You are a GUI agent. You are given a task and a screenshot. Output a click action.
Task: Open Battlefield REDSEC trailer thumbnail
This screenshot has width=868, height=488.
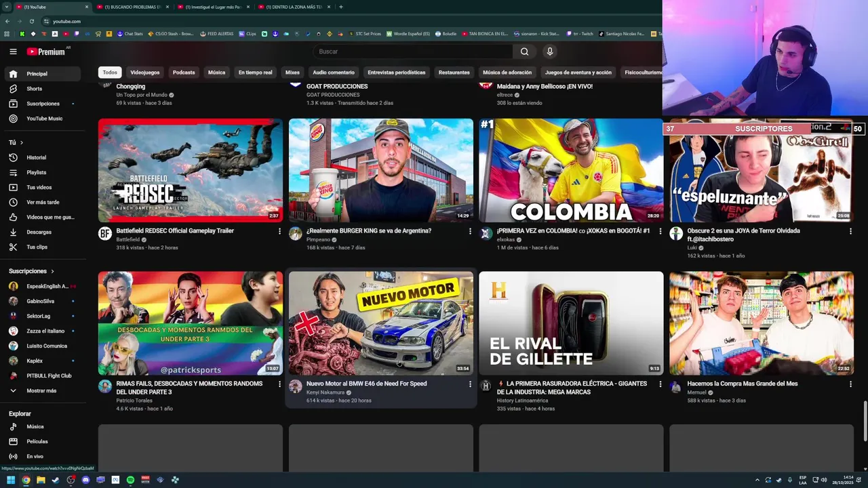(x=191, y=171)
